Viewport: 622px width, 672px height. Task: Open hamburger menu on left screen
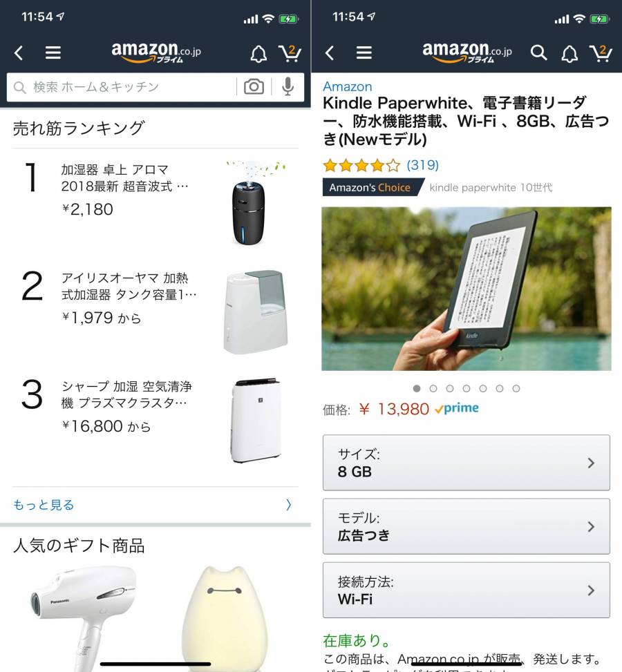53,52
